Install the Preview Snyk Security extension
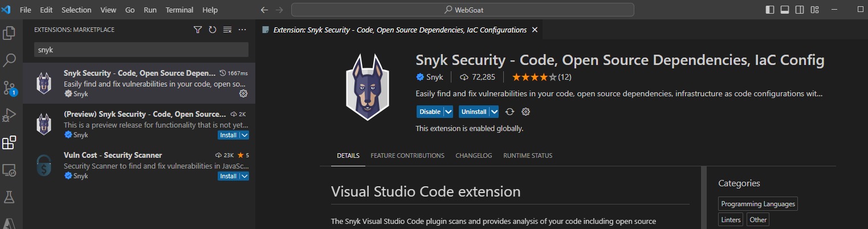This screenshot has width=868, height=229. click(x=229, y=135)
